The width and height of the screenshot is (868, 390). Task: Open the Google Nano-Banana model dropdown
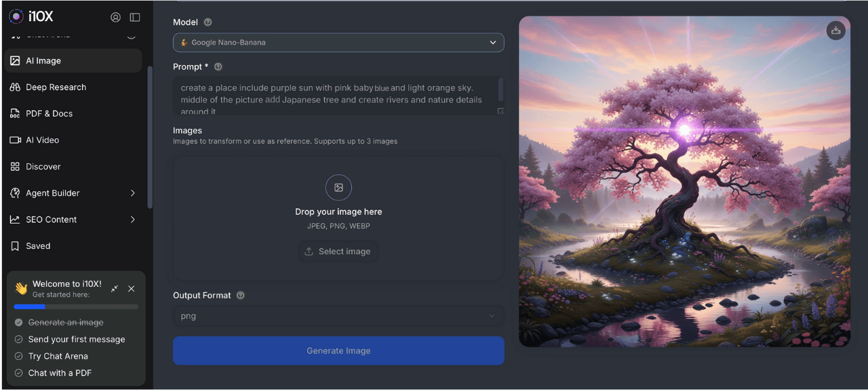[x=338, y=42]
